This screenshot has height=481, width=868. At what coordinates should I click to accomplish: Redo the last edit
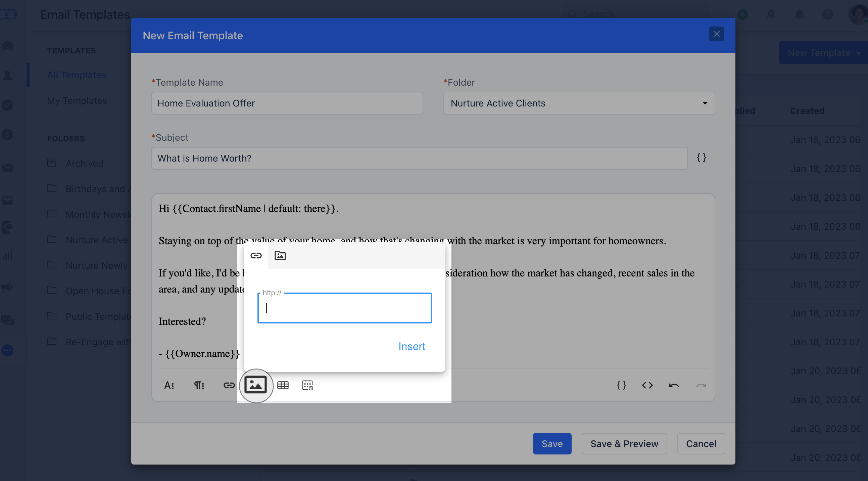click(x=701, y=385)
